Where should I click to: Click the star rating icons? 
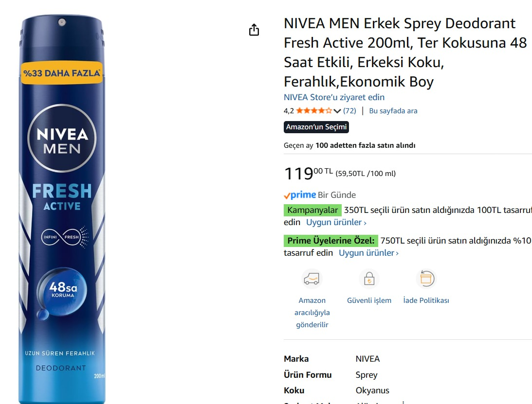[x=314, y=111]
